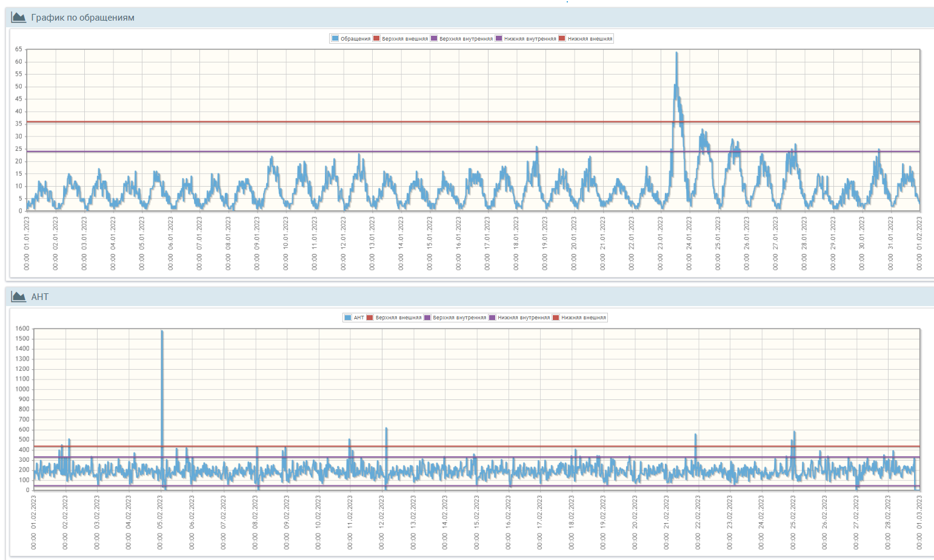
Task: Toggle Нижняя внешняя in the top chart legend
Action: [x=585, y=39]
